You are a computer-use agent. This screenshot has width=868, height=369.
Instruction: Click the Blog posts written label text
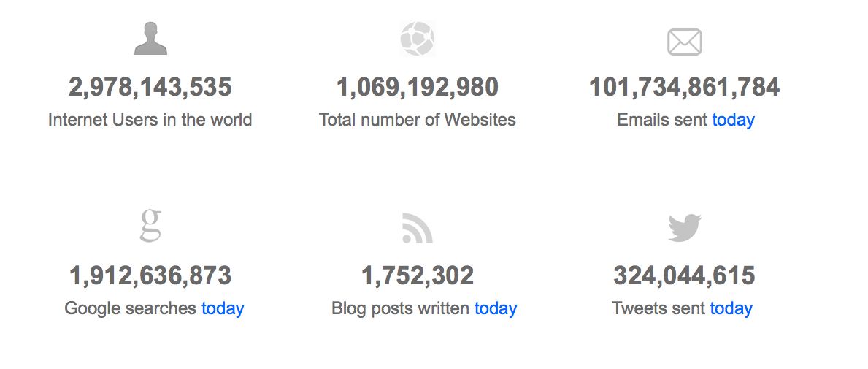point(400,308)
